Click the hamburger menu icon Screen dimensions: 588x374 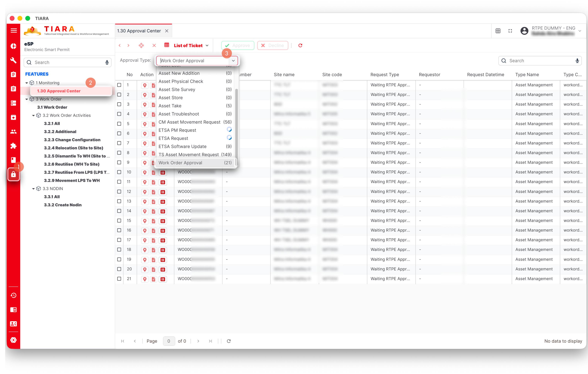tap(14, 30)
